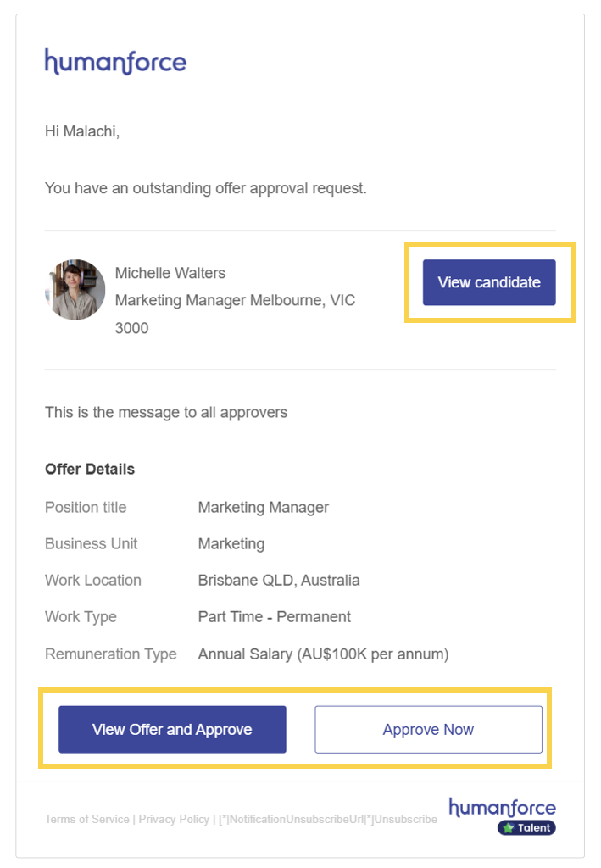
Task: Click the message to all approvers text
Action: coord(166,413)
